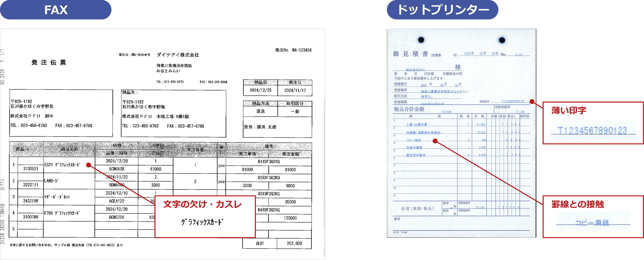Select the 発注日 2024/11/17 cell
This screenshot has width=644, height=260.
pyautogui.click(x=295, y=90)
